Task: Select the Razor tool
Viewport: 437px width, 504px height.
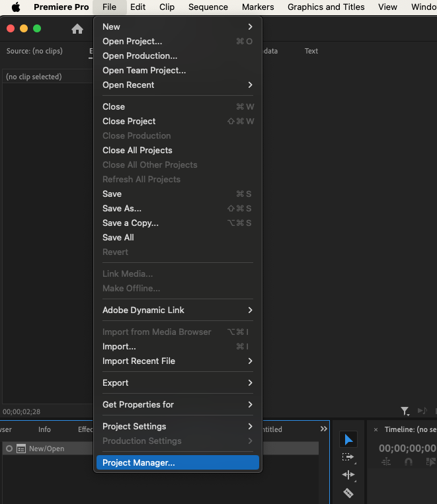Action: (x=348, y=493)
